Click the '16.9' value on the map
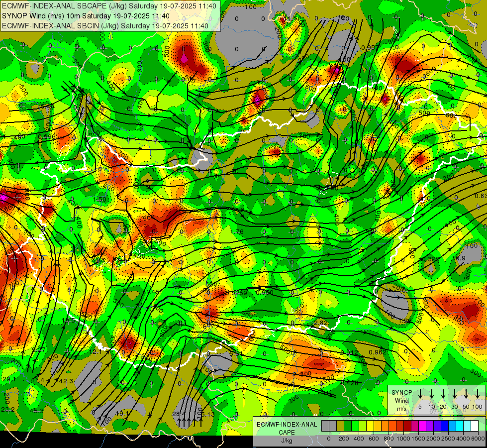Image resolution: width=487 pixels, height=448 pixels. click(x=459, y=258)
